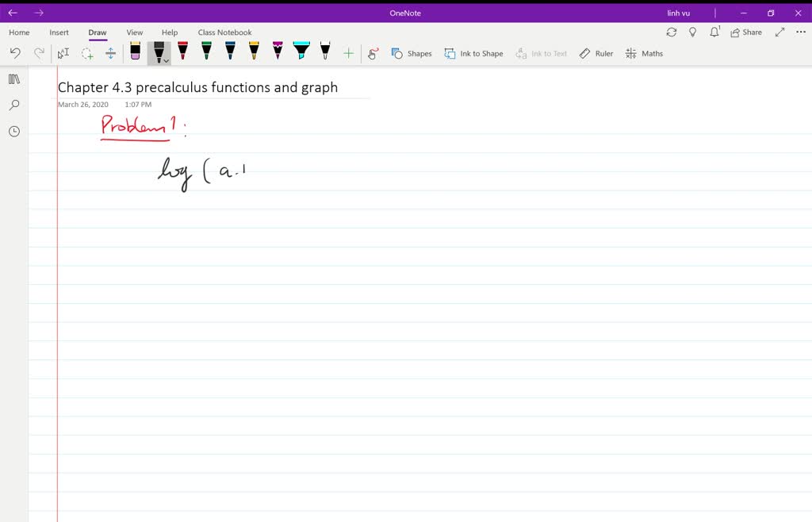This screenshot has height=522, width=812.
Task: Toggle the Insert Space tool
Action: pos(111,52)
